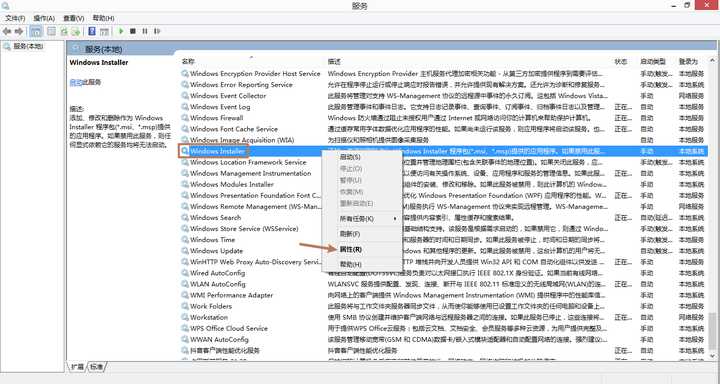Switch to the 扩展 tab

click(78, 367)
